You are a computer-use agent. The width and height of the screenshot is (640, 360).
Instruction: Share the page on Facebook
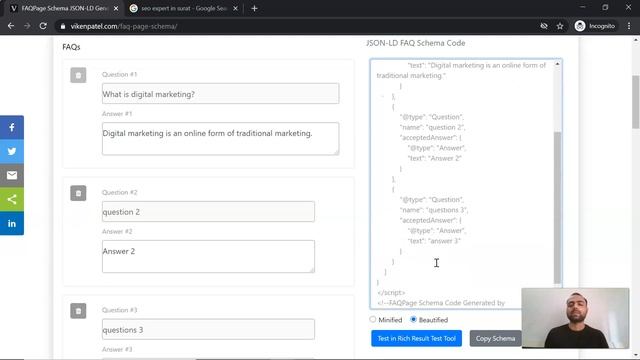coord(12,127)
